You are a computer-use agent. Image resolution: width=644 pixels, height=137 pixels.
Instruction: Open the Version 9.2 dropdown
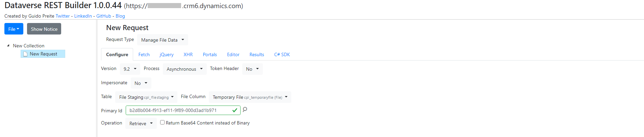point(130,69)
